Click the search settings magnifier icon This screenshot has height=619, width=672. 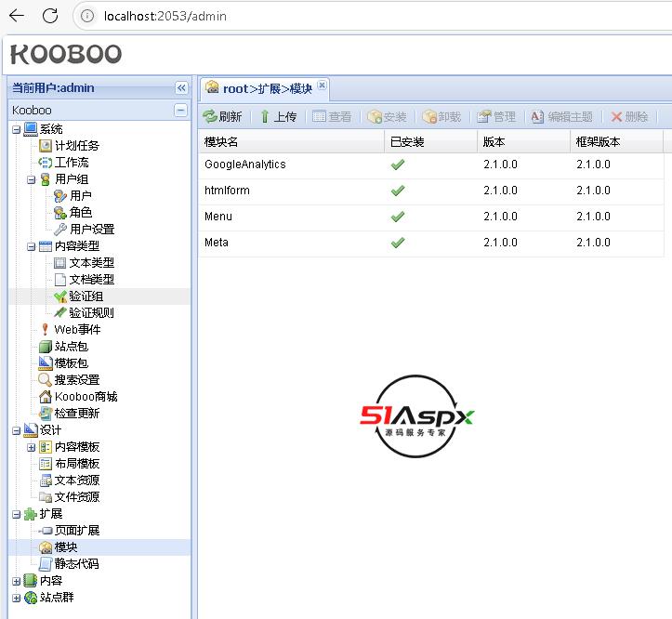point(46,380)
